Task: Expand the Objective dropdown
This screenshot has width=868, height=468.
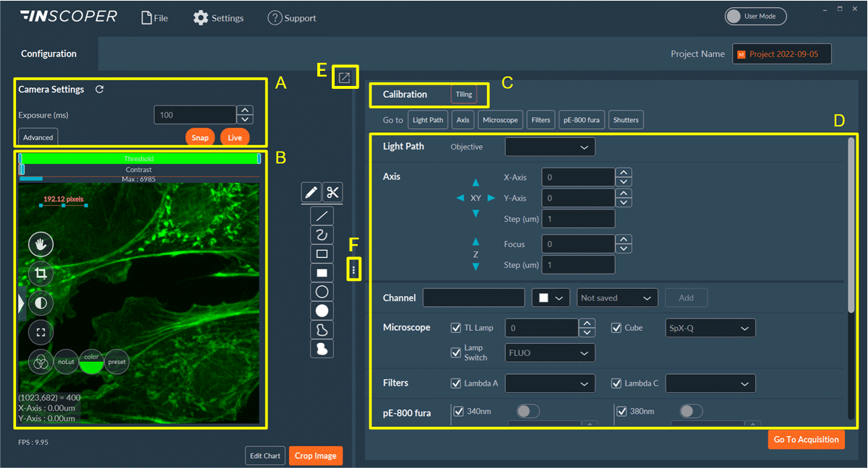Action: (x=550, y=147)
